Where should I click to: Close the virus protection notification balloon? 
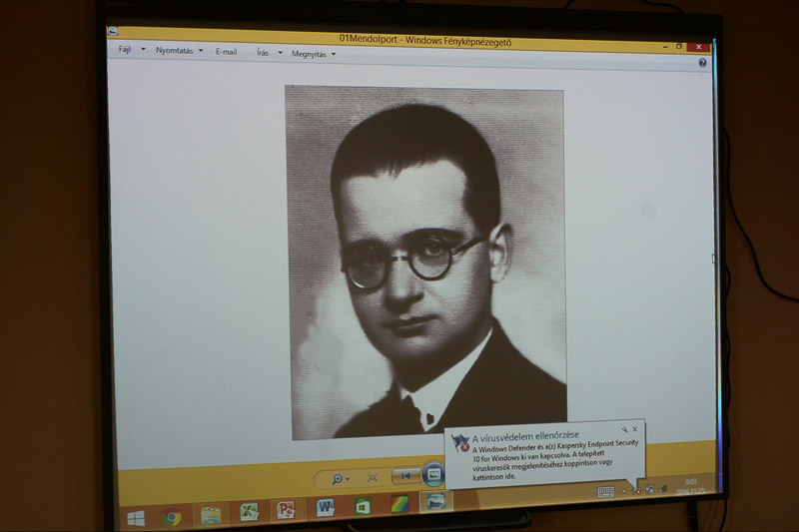point(634,429)
